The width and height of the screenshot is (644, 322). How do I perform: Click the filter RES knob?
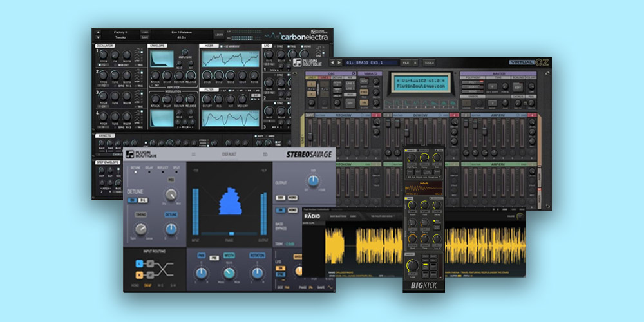[x=219, y=99]
